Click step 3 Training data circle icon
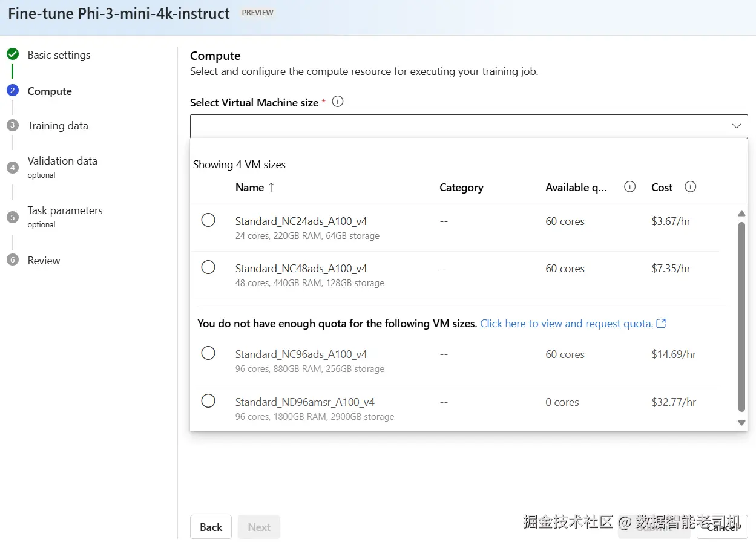The image size is (756, 545). click(13, 125)
